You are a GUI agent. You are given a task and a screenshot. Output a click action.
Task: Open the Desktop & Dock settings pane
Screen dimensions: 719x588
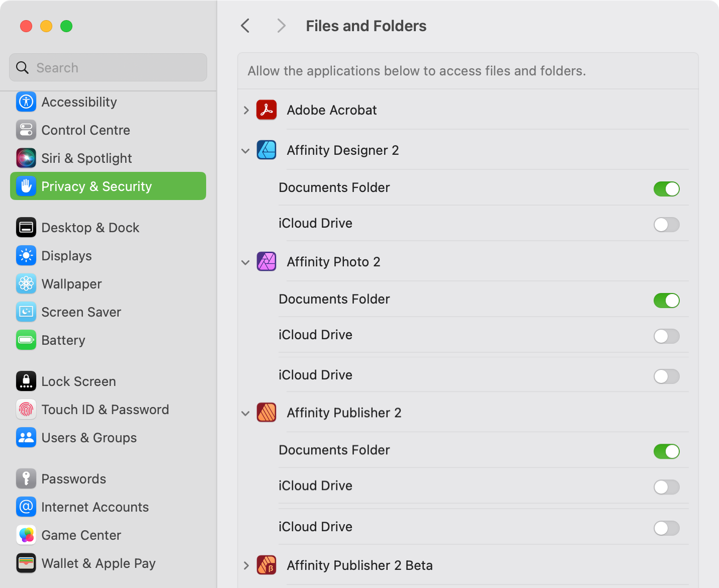click(x=91, y=228)
